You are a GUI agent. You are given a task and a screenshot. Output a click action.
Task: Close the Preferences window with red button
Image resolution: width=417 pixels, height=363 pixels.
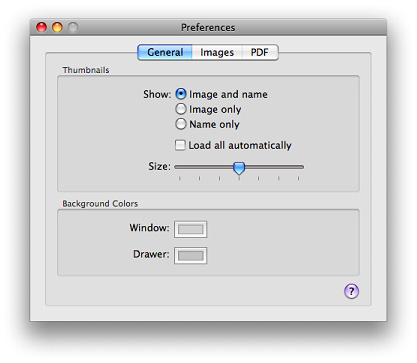42,27
